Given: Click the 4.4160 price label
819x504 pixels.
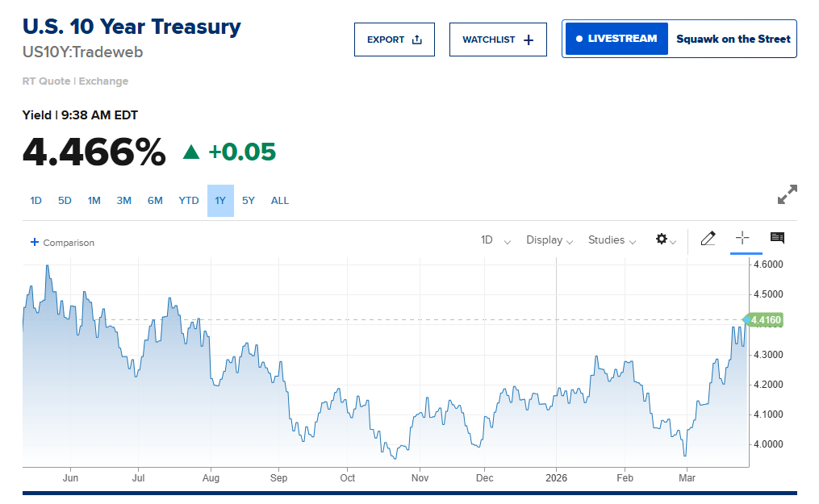Looking at the screenshot, I should point(764,320).
